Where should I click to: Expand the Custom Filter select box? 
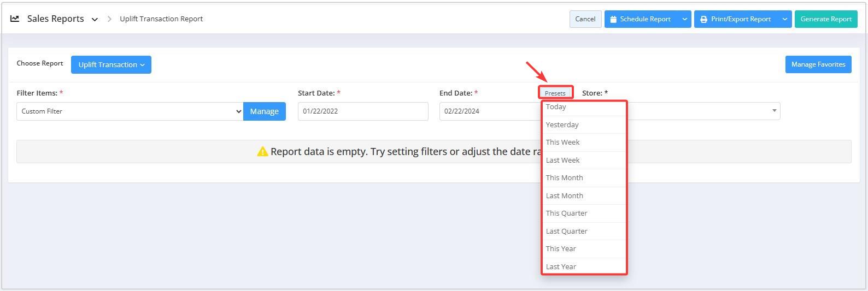pos(130,111)
